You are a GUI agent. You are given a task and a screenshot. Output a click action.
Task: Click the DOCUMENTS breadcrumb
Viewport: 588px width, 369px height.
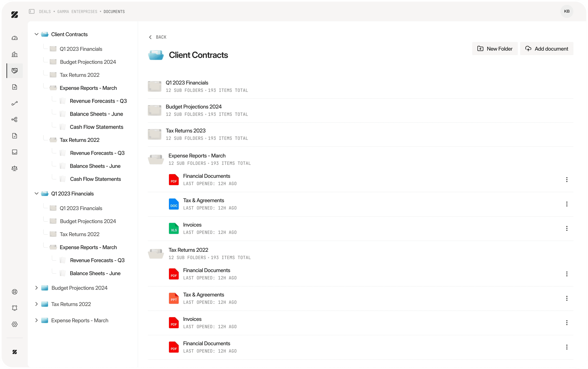[x=114, y=11]
